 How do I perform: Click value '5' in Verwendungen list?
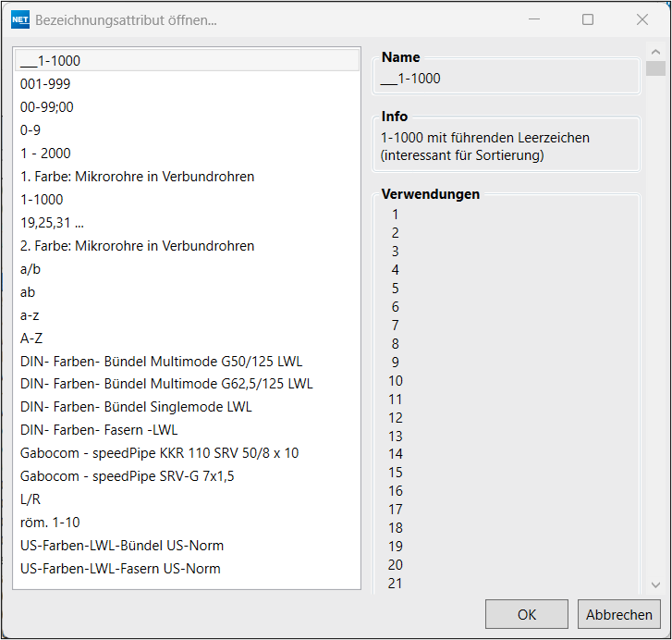coord(395,288)
